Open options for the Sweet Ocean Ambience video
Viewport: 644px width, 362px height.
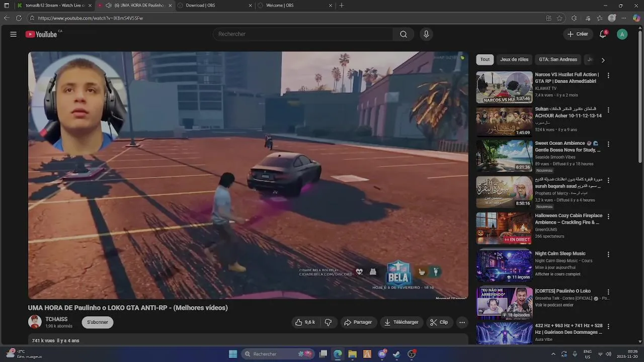pos(608,144)
